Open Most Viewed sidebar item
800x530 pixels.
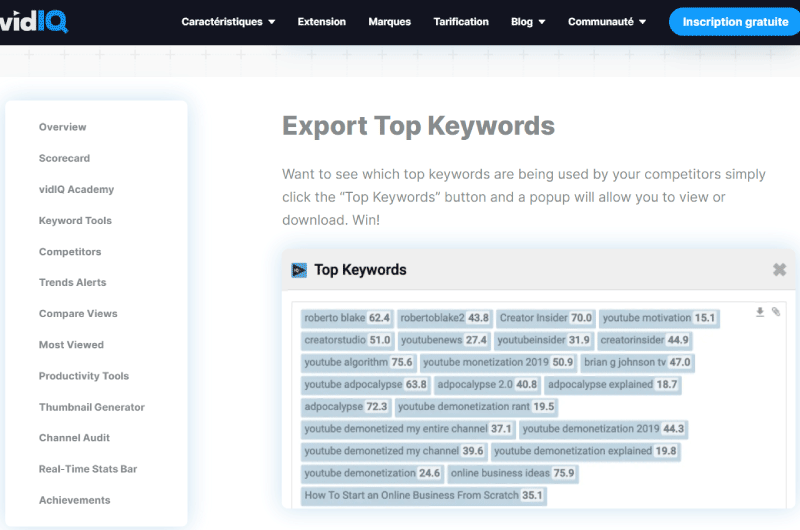tap(71, 345)
